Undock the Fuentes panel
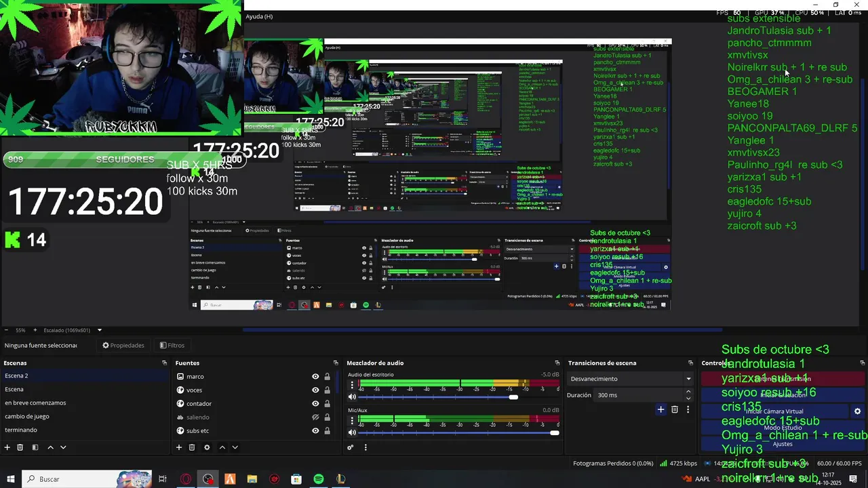Screen dimensions: 868x488 (336, 363)
